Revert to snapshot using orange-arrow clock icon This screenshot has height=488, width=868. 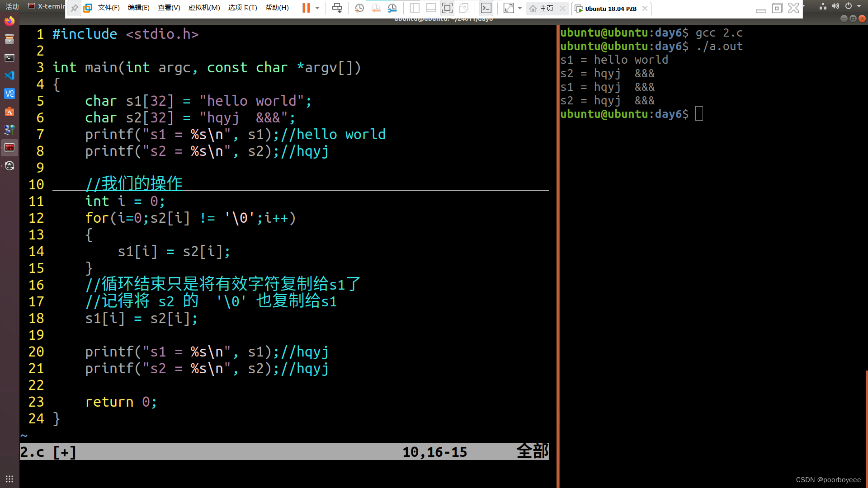pos(376,8)
